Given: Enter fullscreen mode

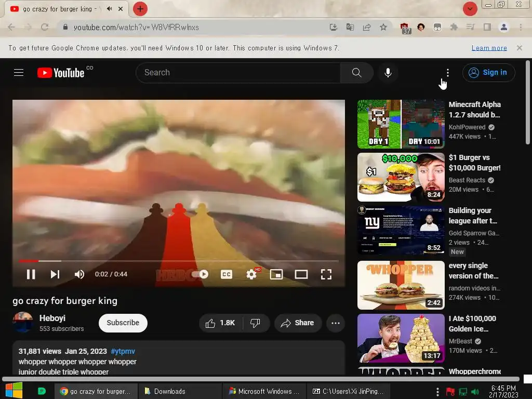Looking at the screenshot, I should tap(326, 274).
